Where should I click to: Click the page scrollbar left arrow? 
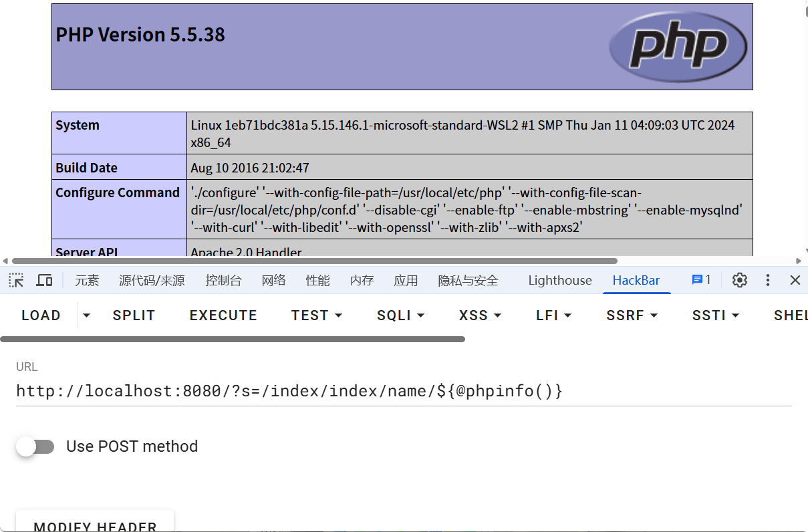[x=6, y=261]
